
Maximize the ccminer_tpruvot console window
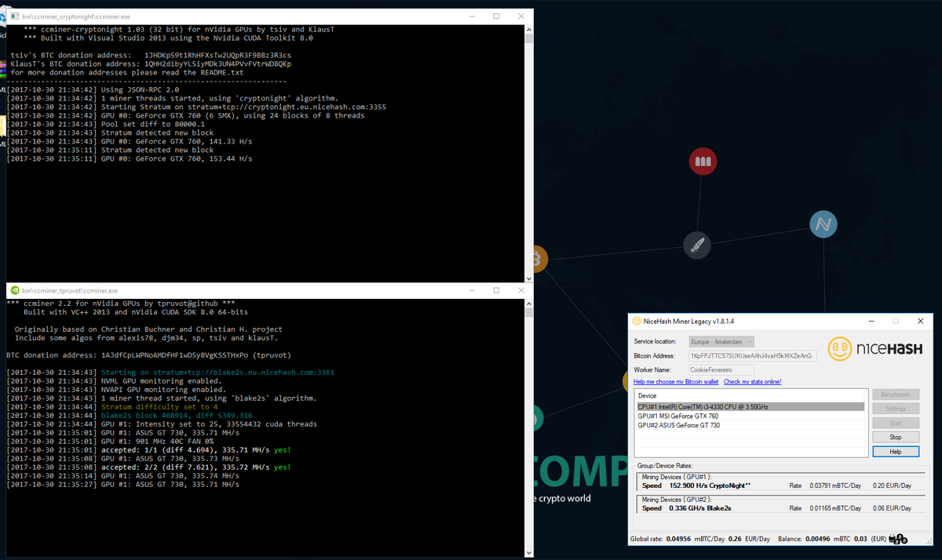coord(496,290)
